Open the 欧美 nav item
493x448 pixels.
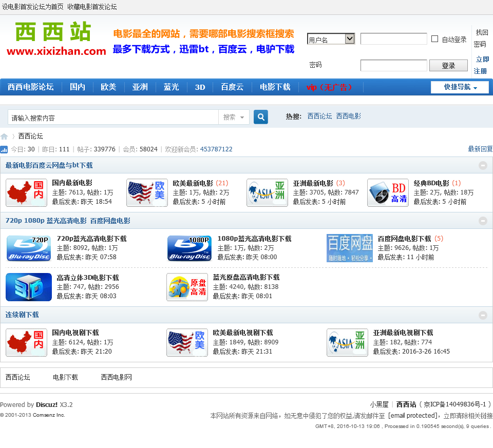click(x=108, y=87)
